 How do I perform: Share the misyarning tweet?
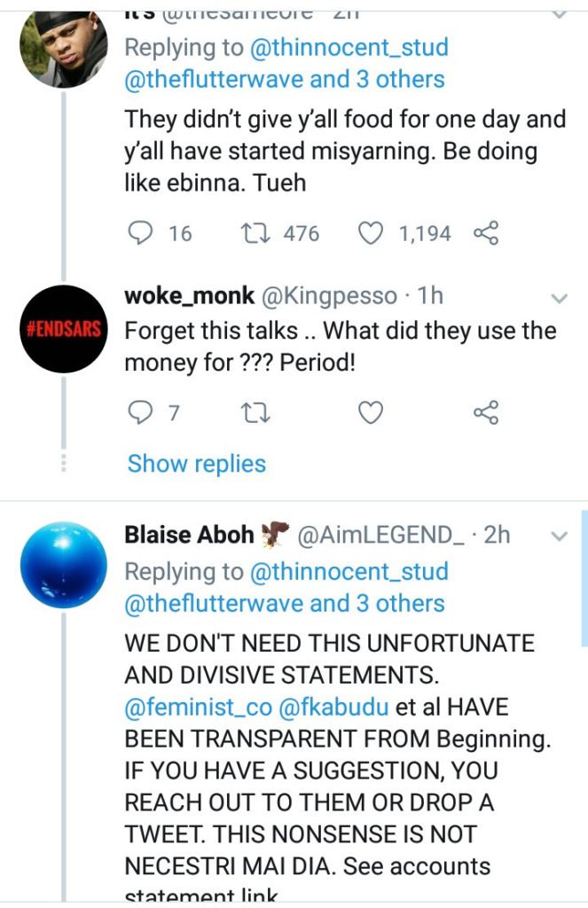point(486,234)
